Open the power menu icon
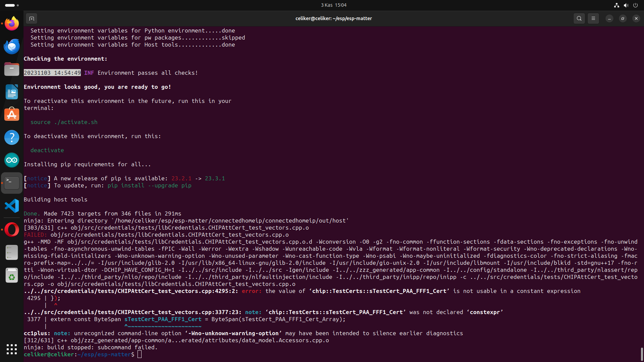The height and width of the screenshot is (362, 644). 635,5
